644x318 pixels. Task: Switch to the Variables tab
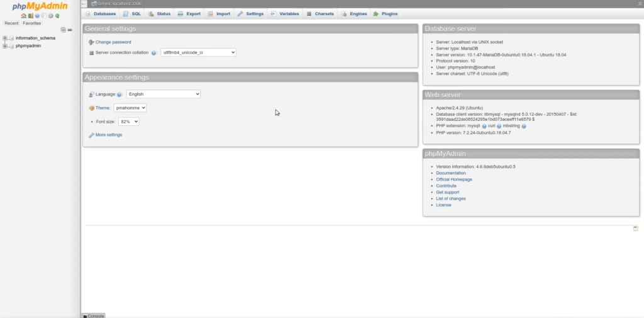point(285,14)
